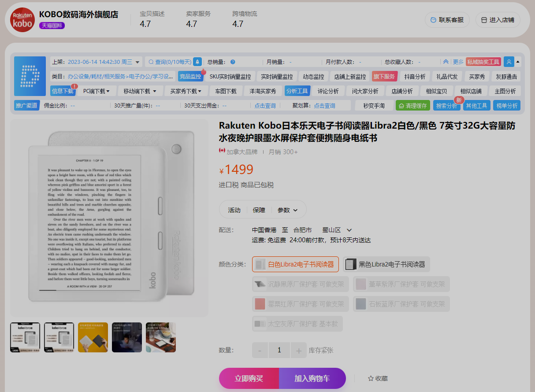Click 立即购买 button
535x392 pixels.
tap(249, 378)
